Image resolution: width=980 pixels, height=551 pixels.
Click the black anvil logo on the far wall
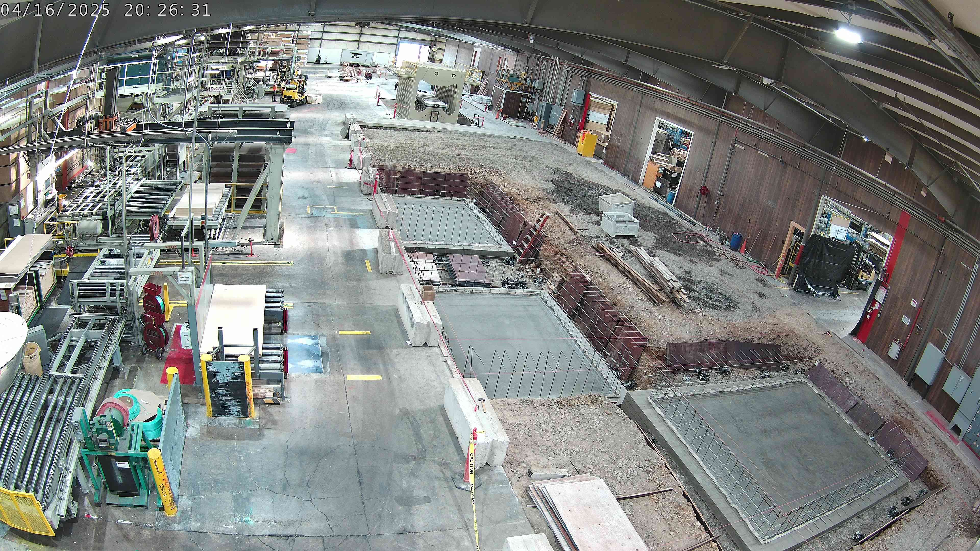pos(355,56)
